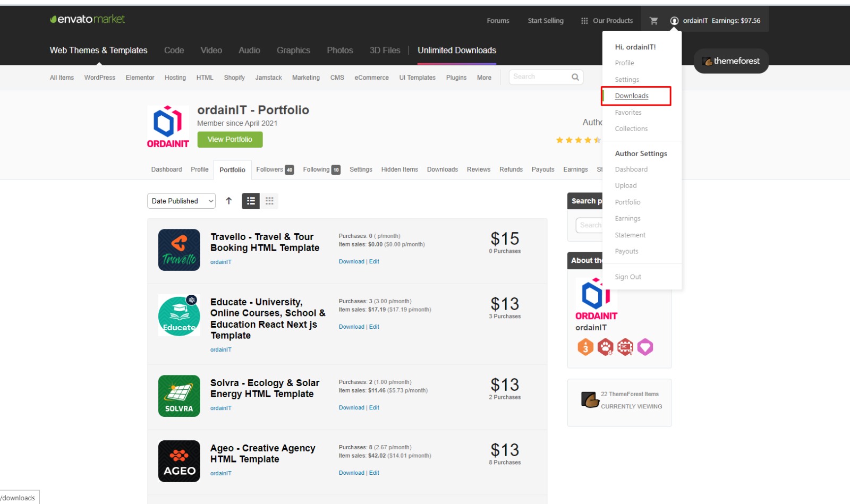The height and width of the screenshot is (504, 850).
Task: Reverse sort order with the arrow icon
Action: [229, 201]
